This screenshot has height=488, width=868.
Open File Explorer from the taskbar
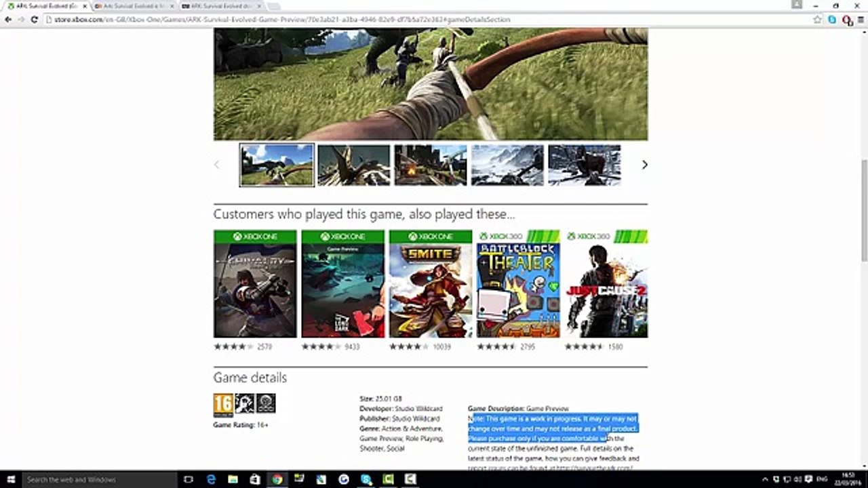pyautogui.click(x=233, y=479)
